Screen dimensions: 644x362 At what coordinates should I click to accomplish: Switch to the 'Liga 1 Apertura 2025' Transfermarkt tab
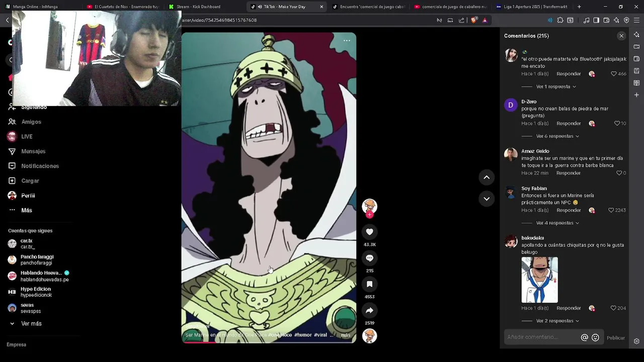click(532, 7)
